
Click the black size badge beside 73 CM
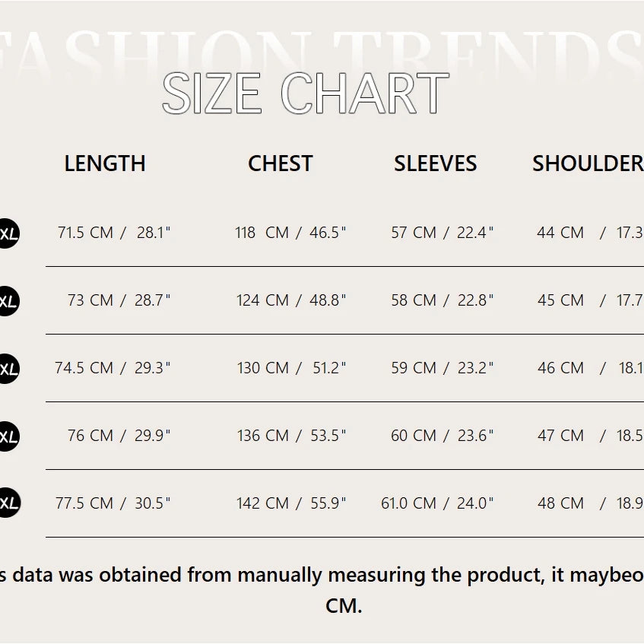[8, 300]
